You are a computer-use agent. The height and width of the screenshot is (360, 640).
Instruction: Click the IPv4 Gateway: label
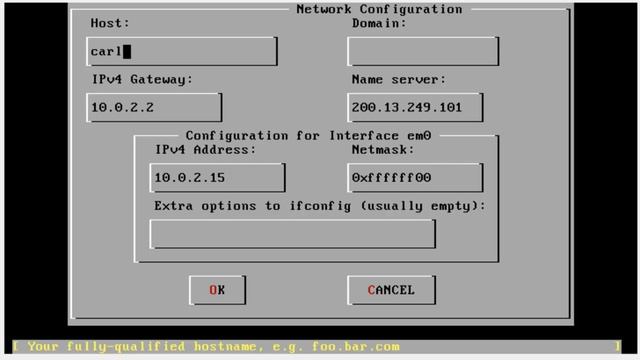(142, 79)
